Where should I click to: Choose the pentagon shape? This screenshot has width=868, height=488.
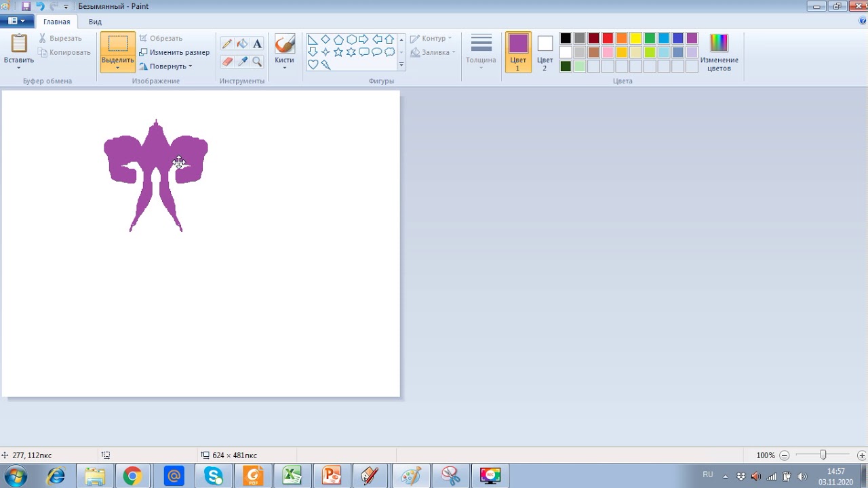coord(338,39)
